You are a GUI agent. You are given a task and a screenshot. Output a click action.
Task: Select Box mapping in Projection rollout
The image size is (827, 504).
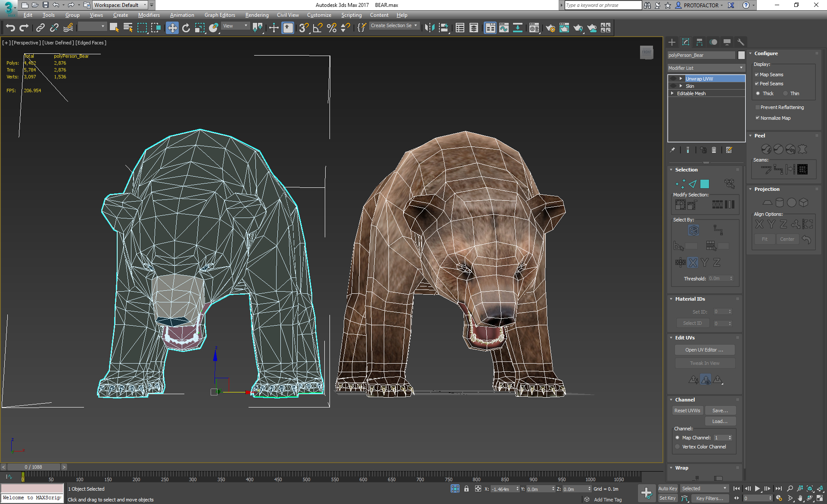(x=803, y=202)
